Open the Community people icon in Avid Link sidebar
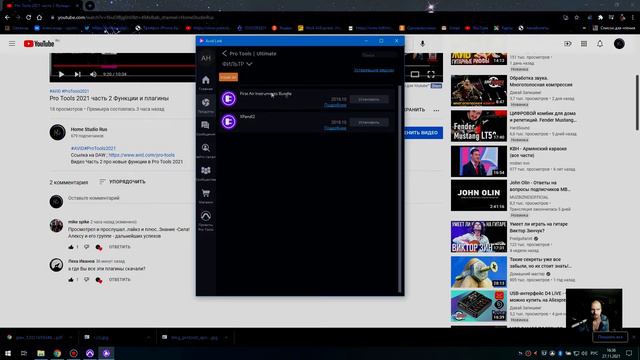This screenshot has width=640, height=360. [x=206, y=170]
